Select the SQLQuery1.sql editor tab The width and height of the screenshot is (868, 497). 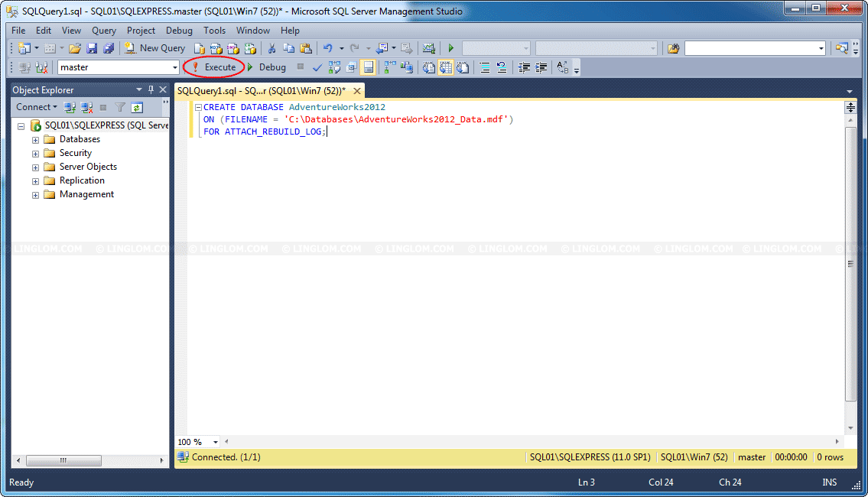pyautogui.click(x=261, y=90)
